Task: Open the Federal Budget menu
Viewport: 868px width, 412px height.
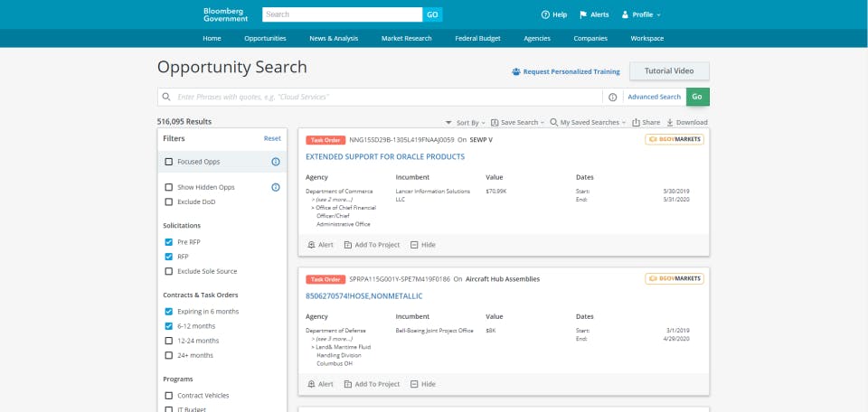Action: click(477, 38)
